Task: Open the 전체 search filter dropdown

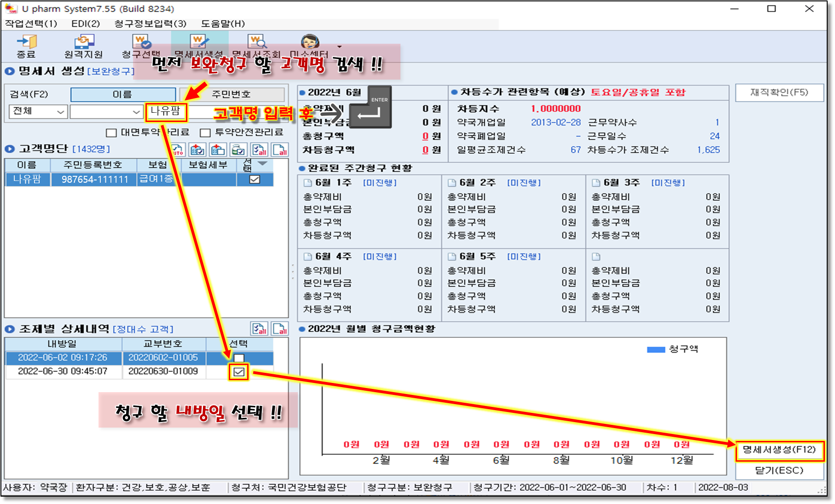Action: point(38,111)
